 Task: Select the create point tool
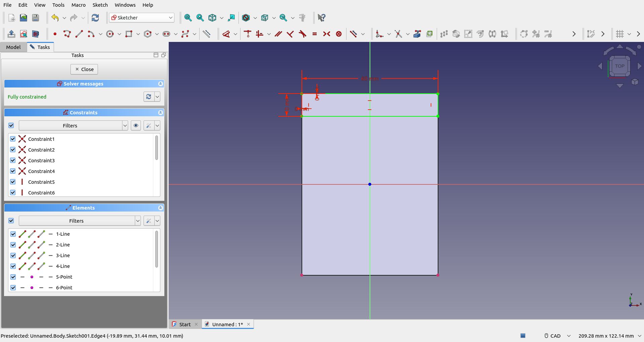coord(55,34)
